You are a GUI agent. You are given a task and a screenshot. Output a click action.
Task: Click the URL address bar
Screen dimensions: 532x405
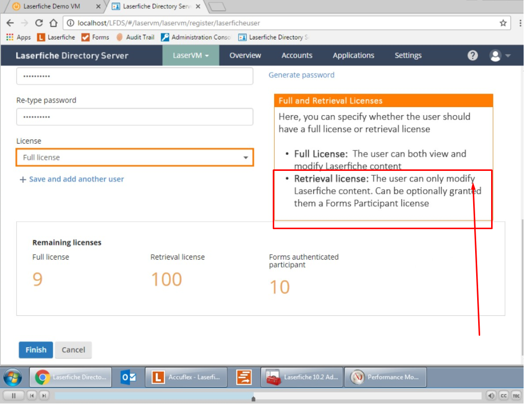(287, 23)
